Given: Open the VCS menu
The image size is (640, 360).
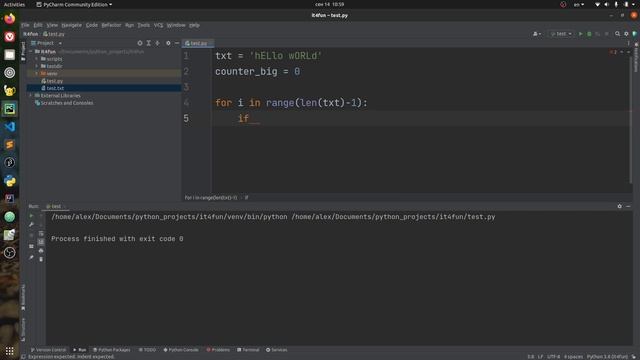Looking at the screenshot, I should tap(158, 25).
